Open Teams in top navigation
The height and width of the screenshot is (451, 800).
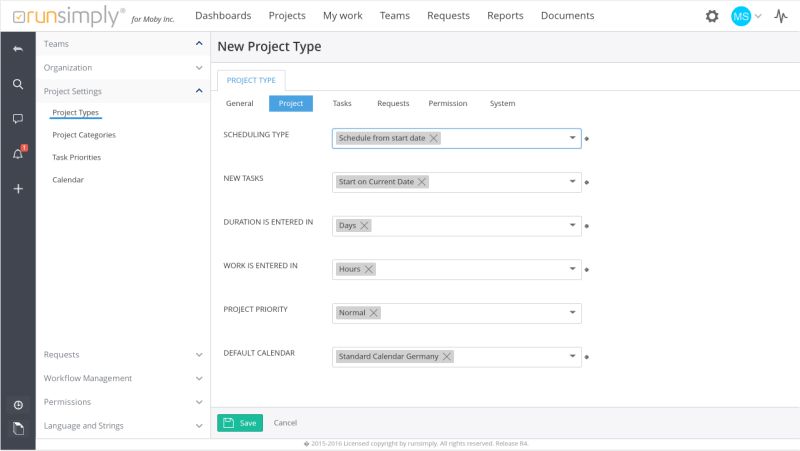coord(394,16)
